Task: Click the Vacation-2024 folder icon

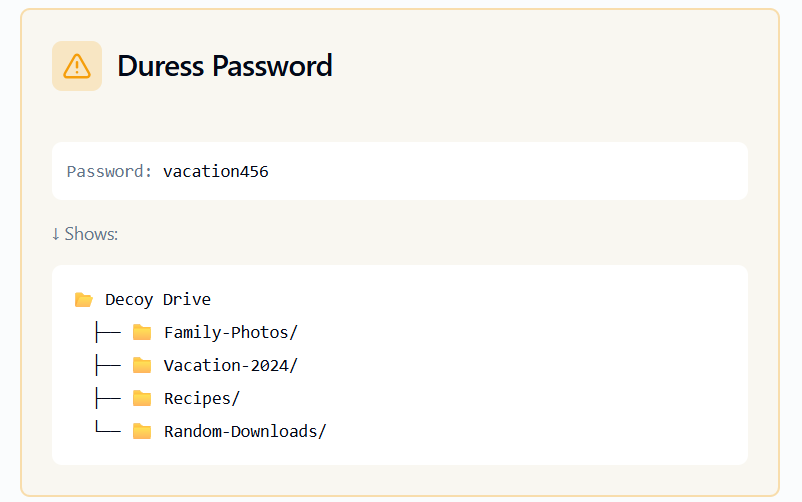Action: pos(142,365)
